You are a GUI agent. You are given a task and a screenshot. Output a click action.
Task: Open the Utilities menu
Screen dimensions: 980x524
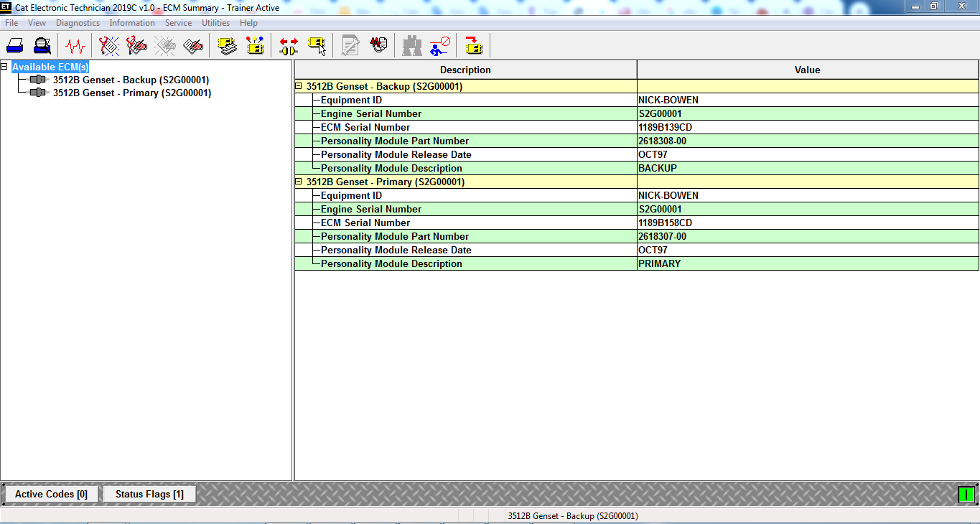[215, 23]
